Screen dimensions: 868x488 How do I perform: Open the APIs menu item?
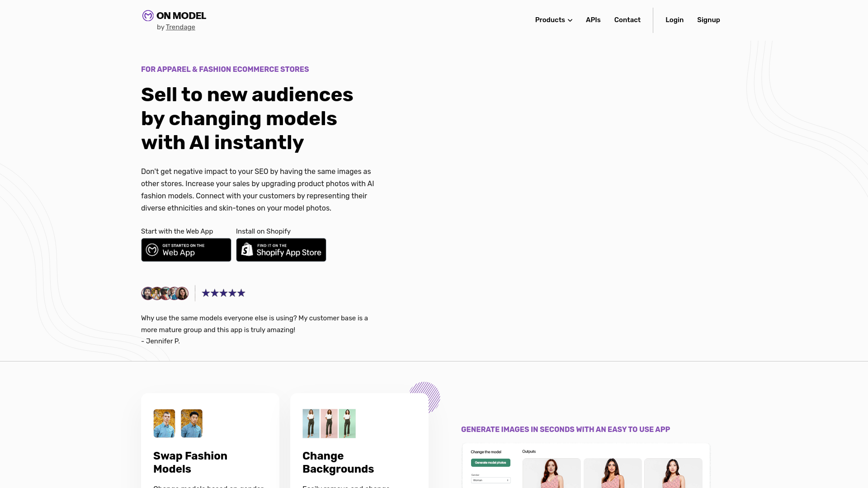point(593,20)
